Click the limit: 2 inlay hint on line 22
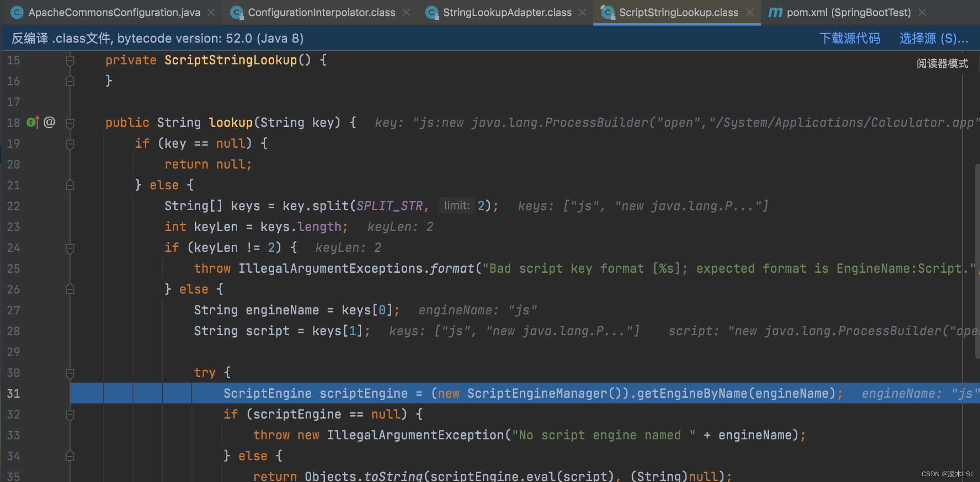This screenshot has width=980, height=482. 457,205
